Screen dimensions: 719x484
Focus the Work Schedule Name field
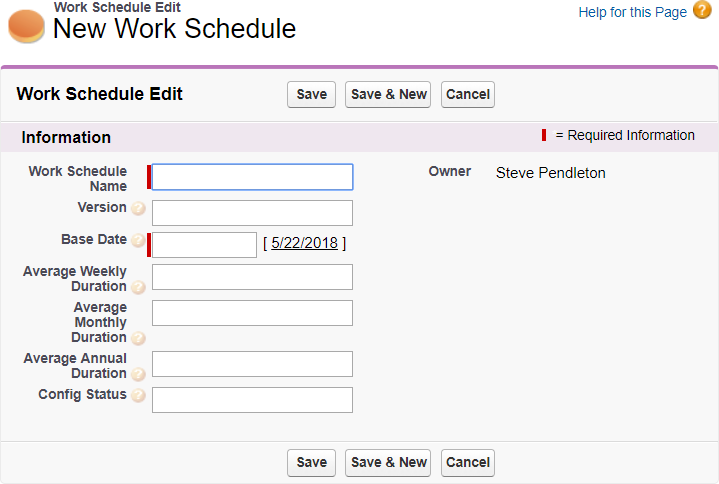(x=252, y=177)
